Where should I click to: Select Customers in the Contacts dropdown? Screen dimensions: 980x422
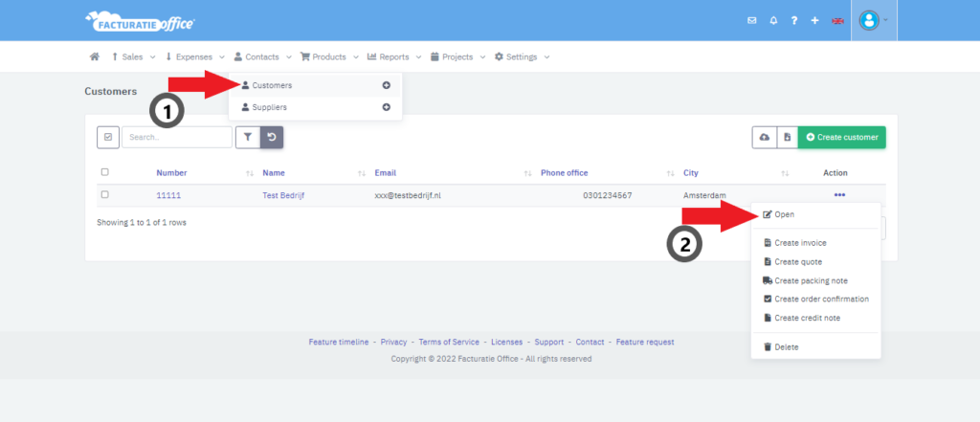click(316, 85)
